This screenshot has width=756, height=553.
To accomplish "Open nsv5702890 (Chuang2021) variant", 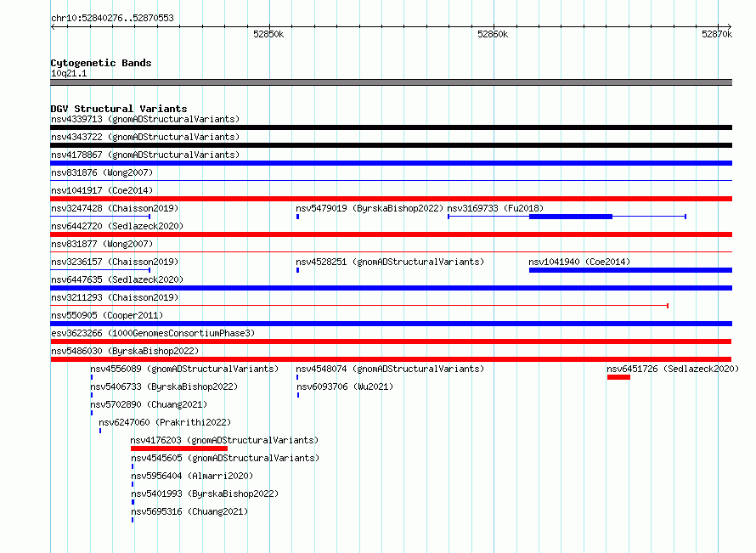I will [149, 404].
